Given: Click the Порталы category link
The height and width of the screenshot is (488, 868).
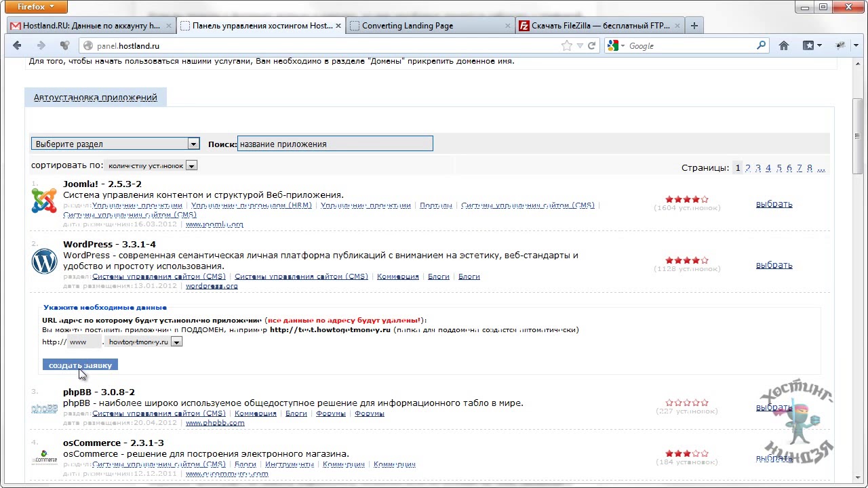Looking at the screenshot, I should 435,205.
